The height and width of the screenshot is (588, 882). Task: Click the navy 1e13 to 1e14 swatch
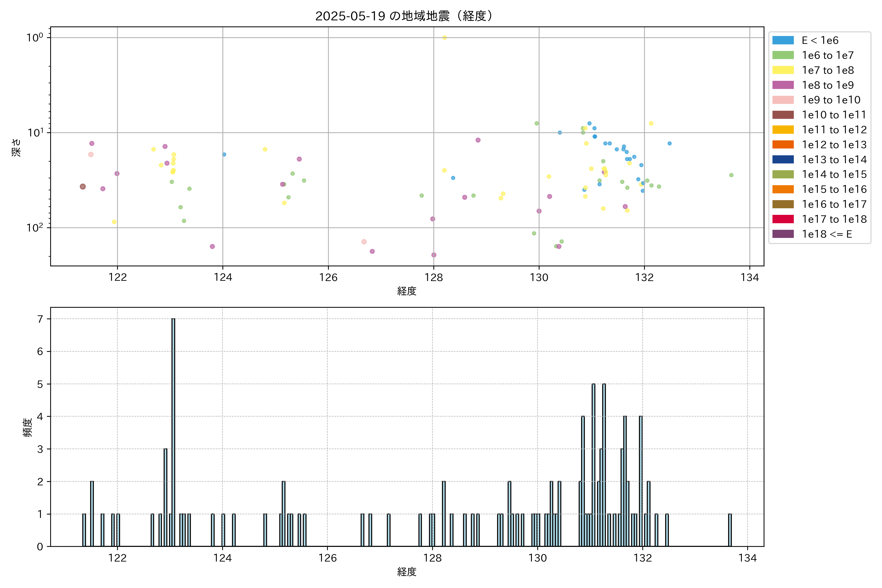[x=783, y=159]
